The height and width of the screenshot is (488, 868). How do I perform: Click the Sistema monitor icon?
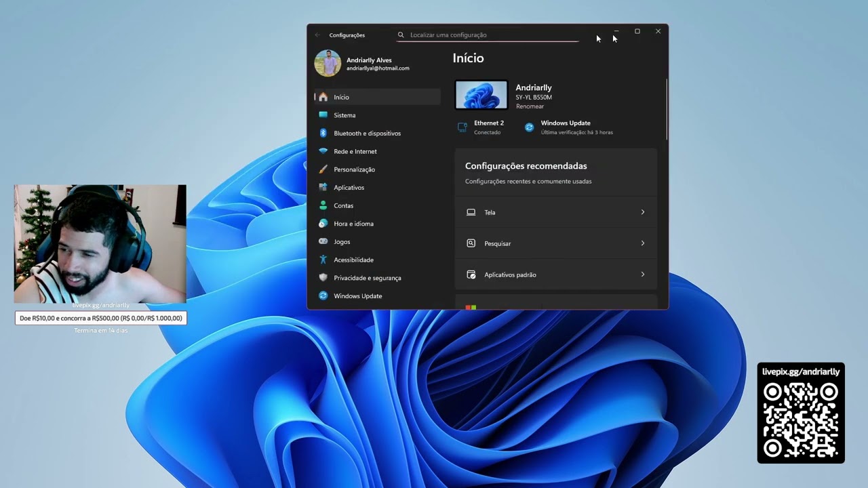(323, 115)
